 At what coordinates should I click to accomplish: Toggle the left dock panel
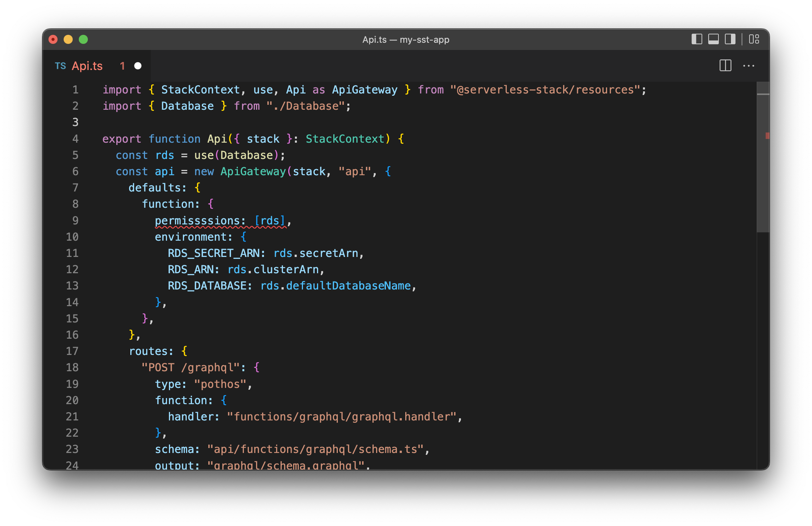[697, 39]
